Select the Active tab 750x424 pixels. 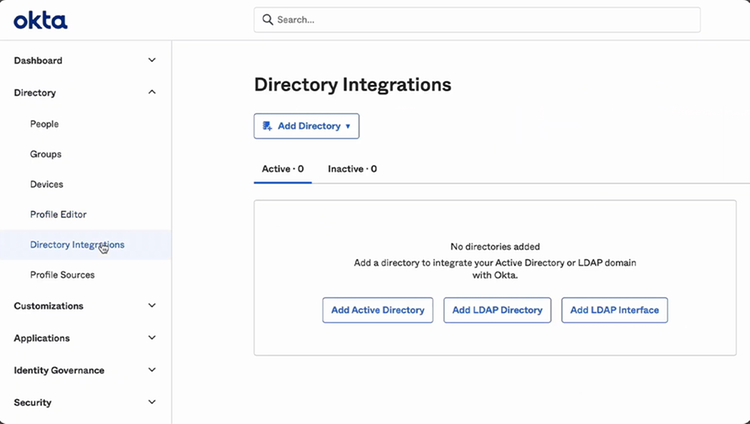click(x=283, y=169)
